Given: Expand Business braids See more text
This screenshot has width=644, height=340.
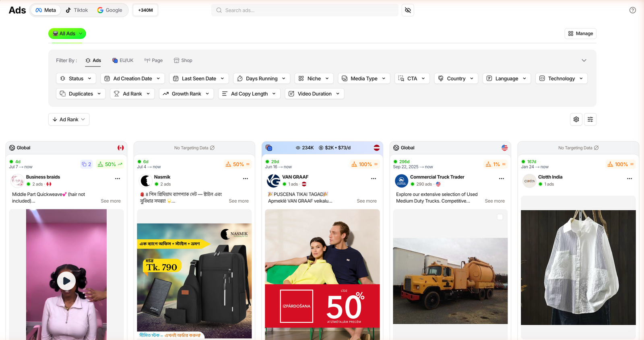Looking at the screenshot, I should point(111,201).
